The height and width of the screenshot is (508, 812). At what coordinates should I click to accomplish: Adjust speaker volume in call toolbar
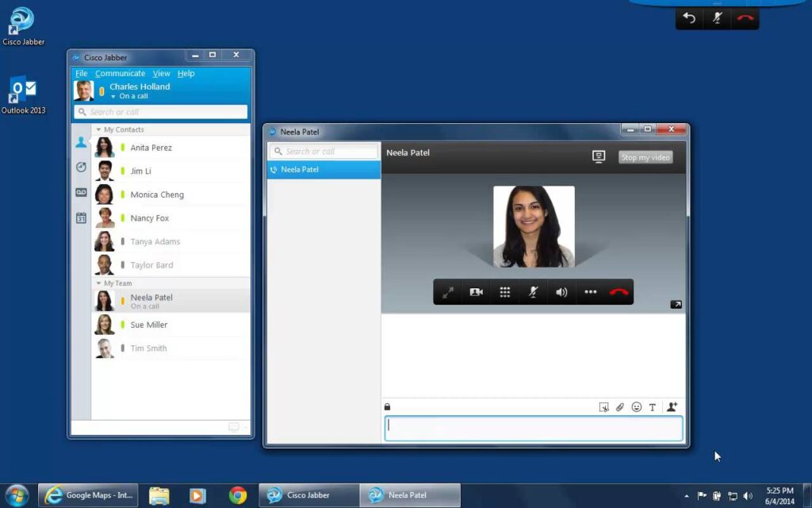[x=561, y=292]
